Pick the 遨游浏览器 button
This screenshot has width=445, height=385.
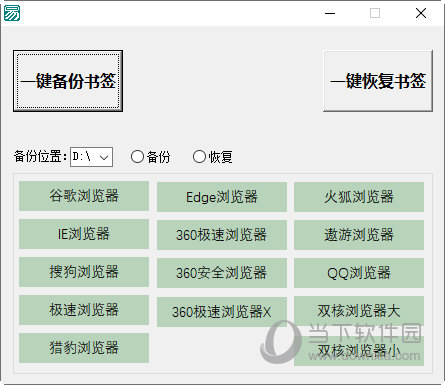click(x=359, y=235)
